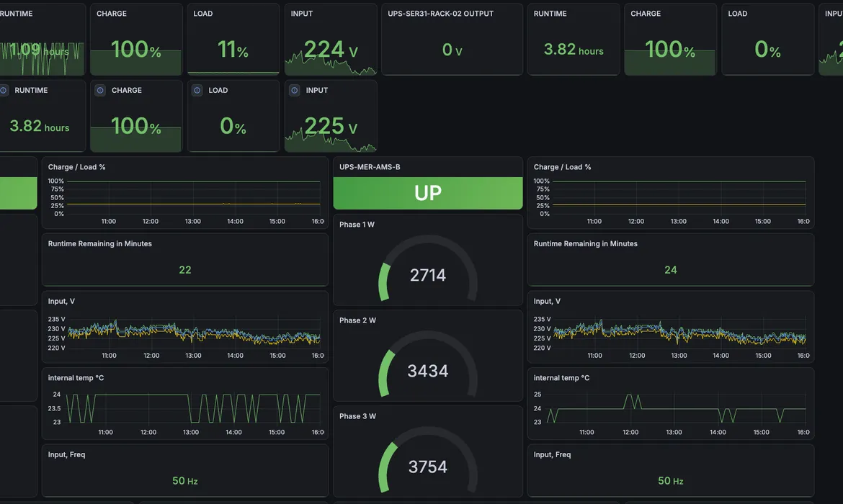Select the 1.09 hours runtime value

(x=39, y=50)
